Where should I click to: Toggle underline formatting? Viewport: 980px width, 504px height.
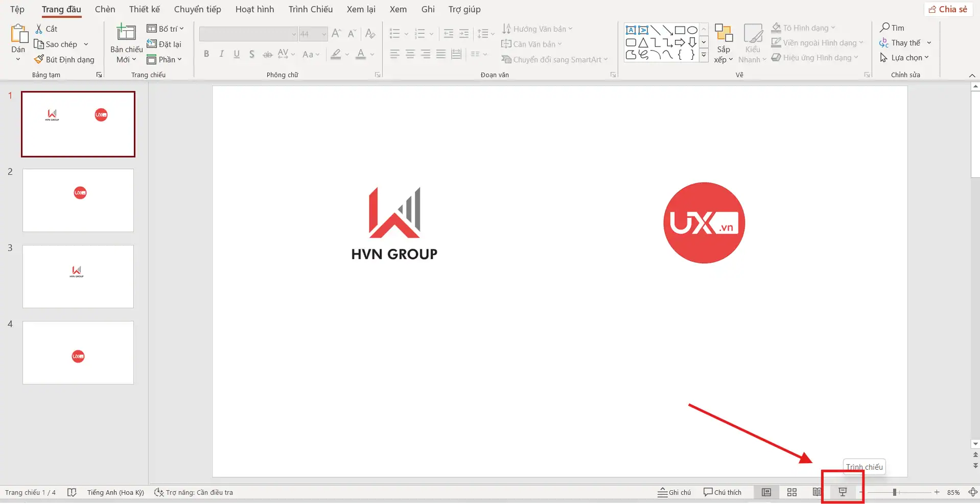(x=236, y=54)
